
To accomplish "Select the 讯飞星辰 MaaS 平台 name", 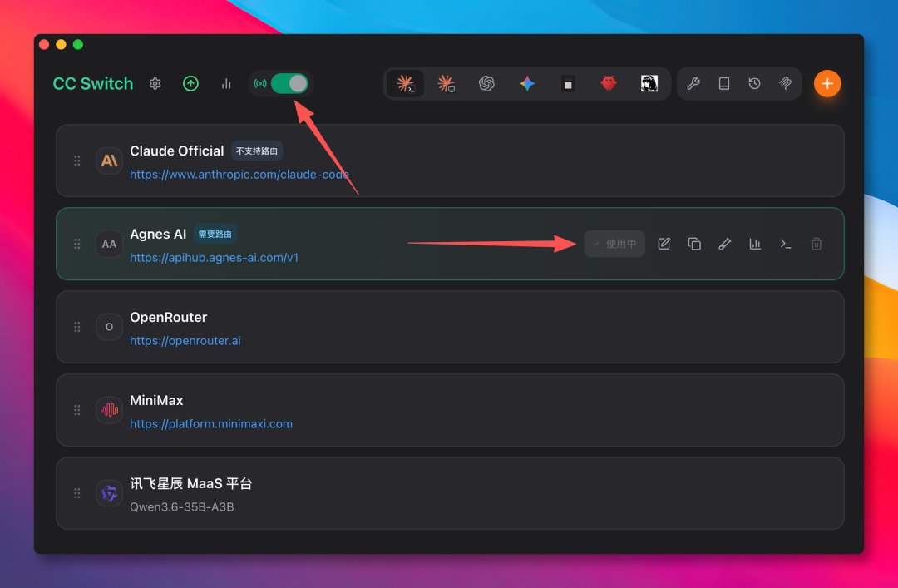I will click(x=190, y=483).
